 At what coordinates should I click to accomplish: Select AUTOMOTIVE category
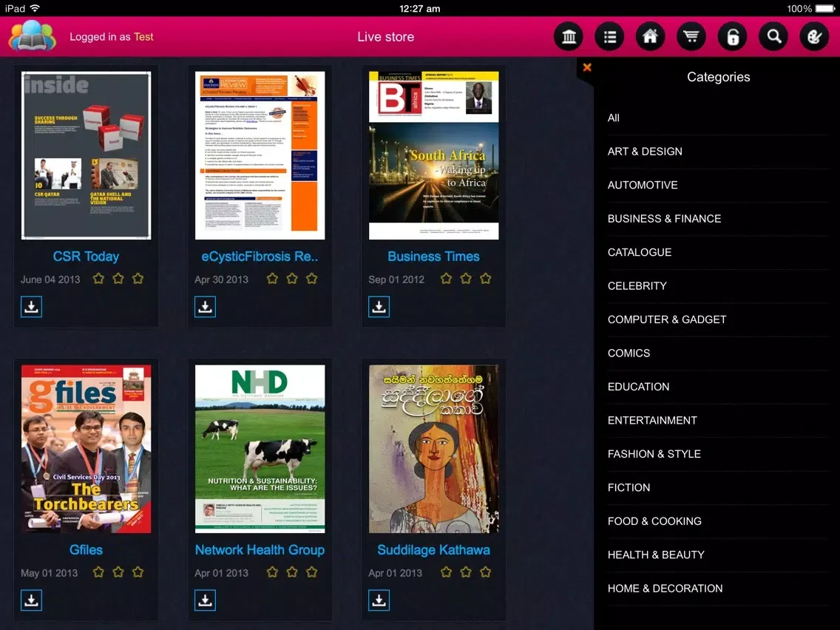718,186
